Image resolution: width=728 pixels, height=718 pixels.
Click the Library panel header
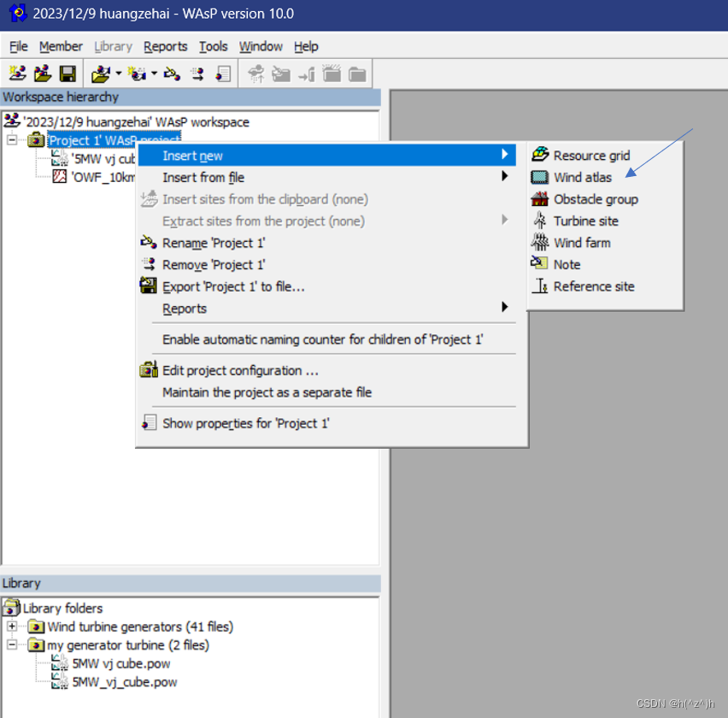click(x=191, y=583)
